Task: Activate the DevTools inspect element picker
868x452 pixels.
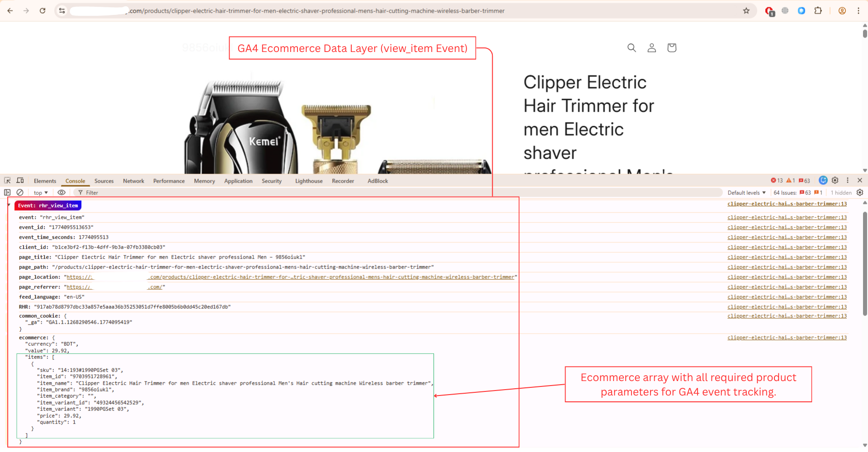Action: (7, 180)
